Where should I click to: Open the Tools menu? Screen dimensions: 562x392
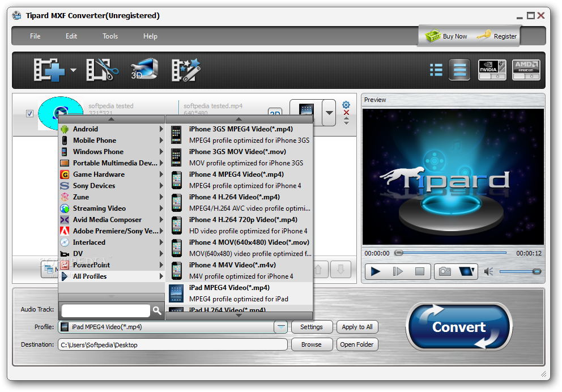tap(110, 36)
